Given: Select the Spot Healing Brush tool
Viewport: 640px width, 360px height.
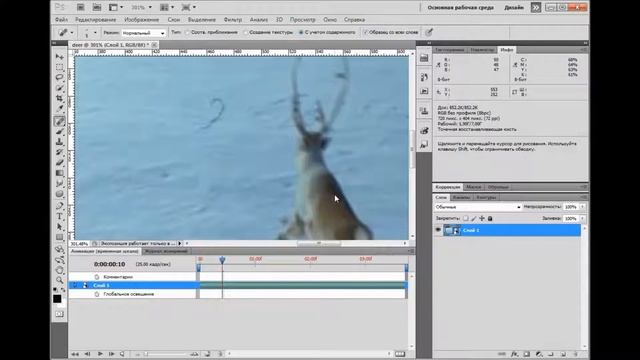Looking at the screenshot, I should coord(60,121).
